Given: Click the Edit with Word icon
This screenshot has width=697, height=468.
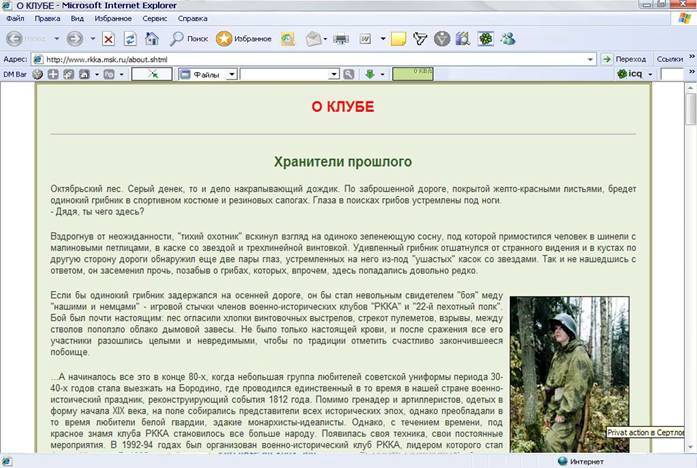Looking at the screenshot, I should tap(365, 40).
